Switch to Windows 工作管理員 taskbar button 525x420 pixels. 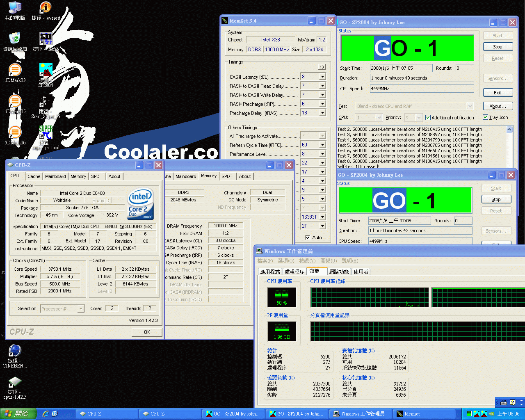pos(361,414)
